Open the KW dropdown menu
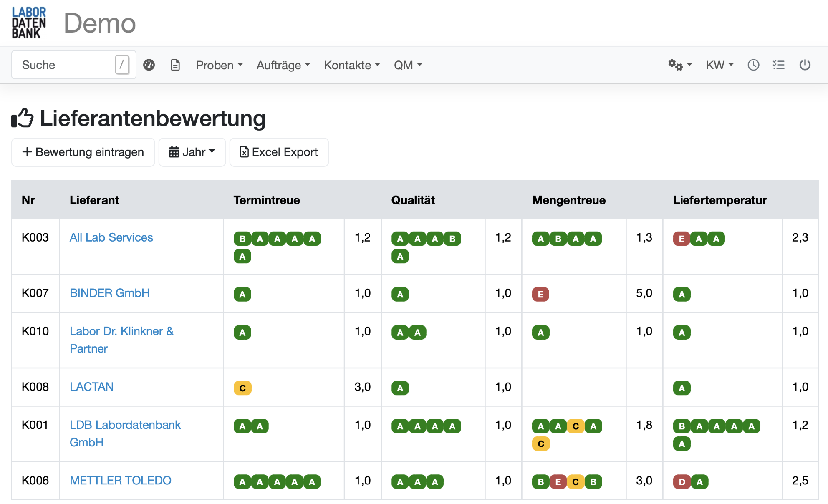The image size is (828, 504). point(719,65)
